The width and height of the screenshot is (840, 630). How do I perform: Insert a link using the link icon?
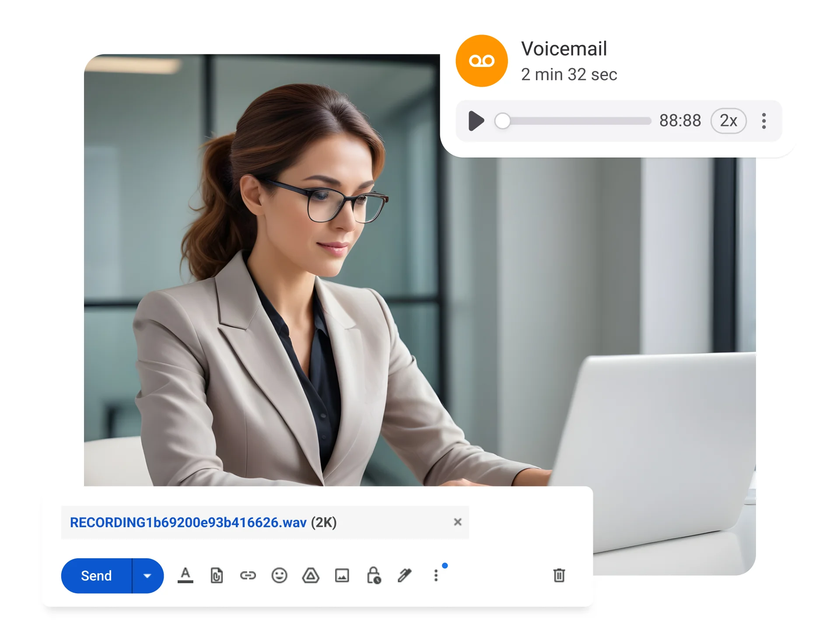tap(248, 575)
